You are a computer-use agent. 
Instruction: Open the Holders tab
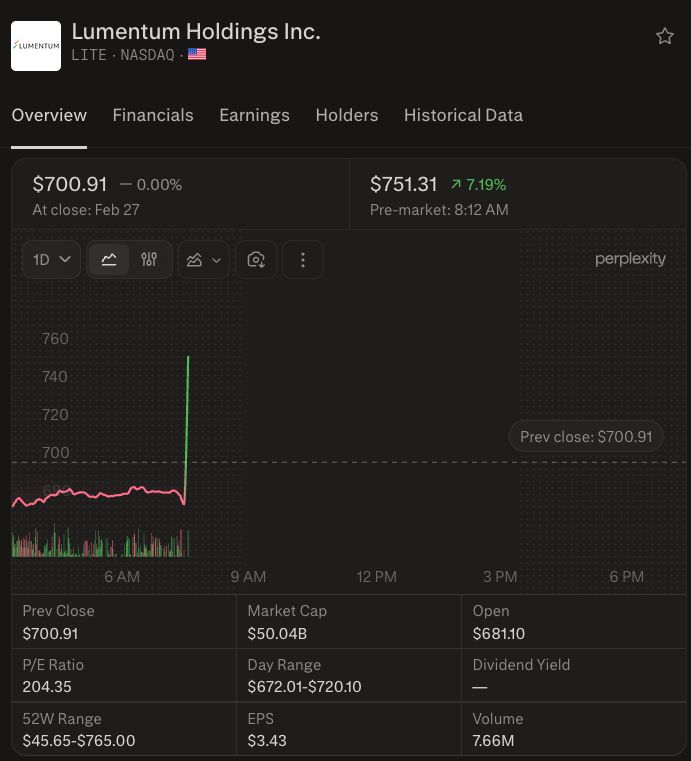tap(346, 116)
